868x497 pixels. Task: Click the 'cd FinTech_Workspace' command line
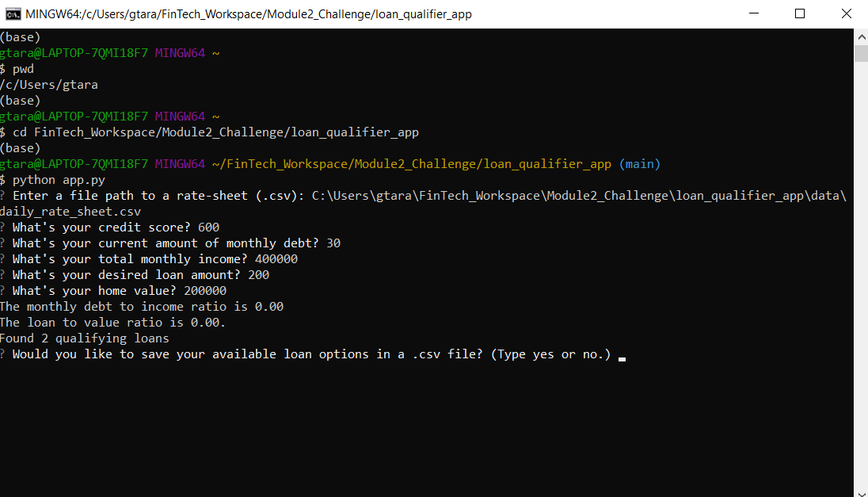pyautogui.click(x=209, y=132)
